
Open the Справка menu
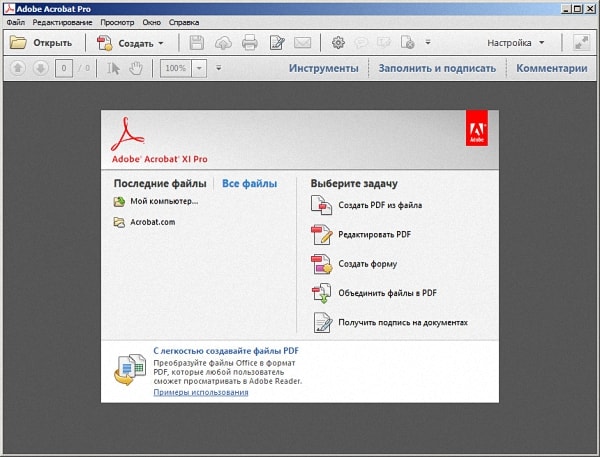point(183,22)
